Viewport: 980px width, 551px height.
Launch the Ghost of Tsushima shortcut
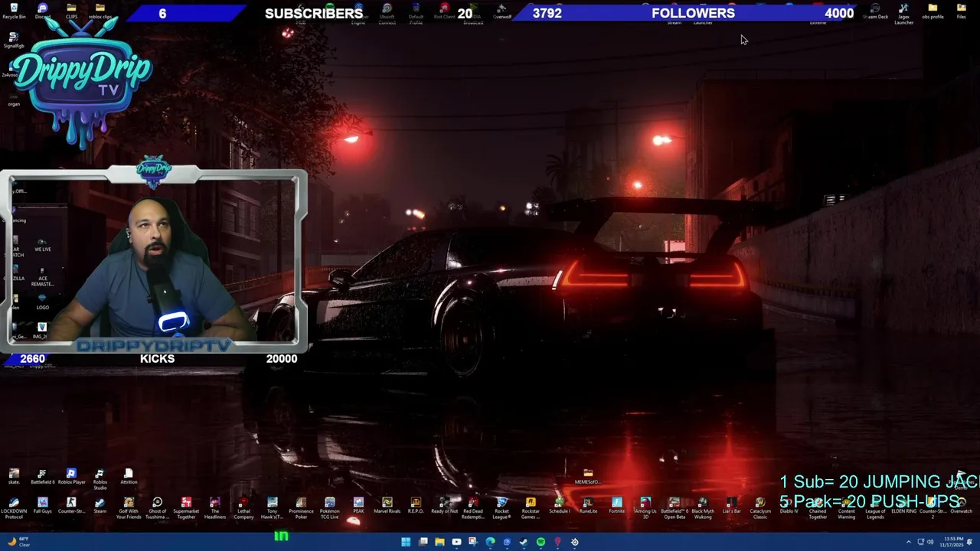click(157, 508)
